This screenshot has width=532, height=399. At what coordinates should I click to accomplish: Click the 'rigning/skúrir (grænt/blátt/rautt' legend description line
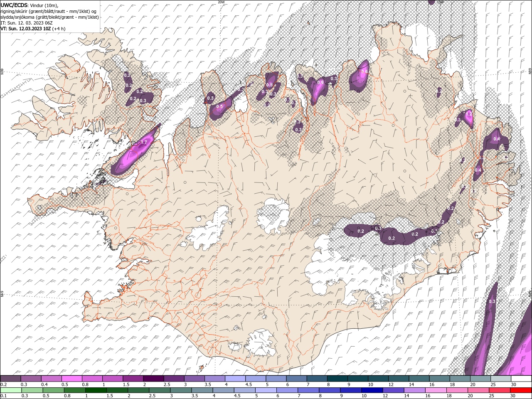point(49,11)
